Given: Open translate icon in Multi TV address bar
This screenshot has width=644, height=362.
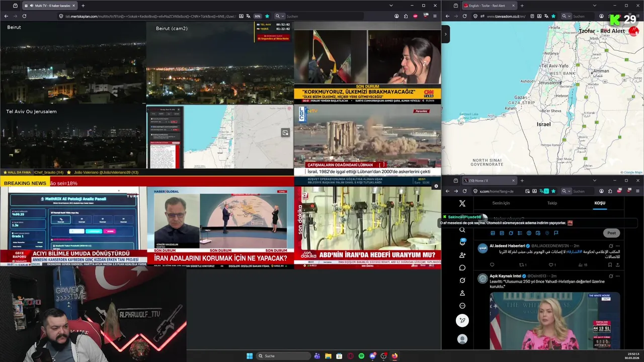Looking at the screenshot, I should tap(249, 16).
